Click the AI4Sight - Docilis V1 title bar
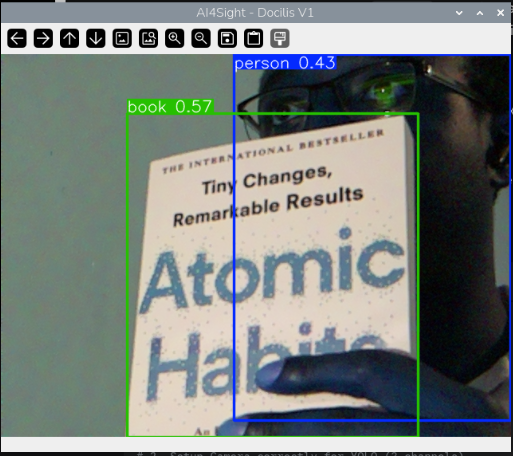This screenshot has width=513, height=456. point(255,13)
